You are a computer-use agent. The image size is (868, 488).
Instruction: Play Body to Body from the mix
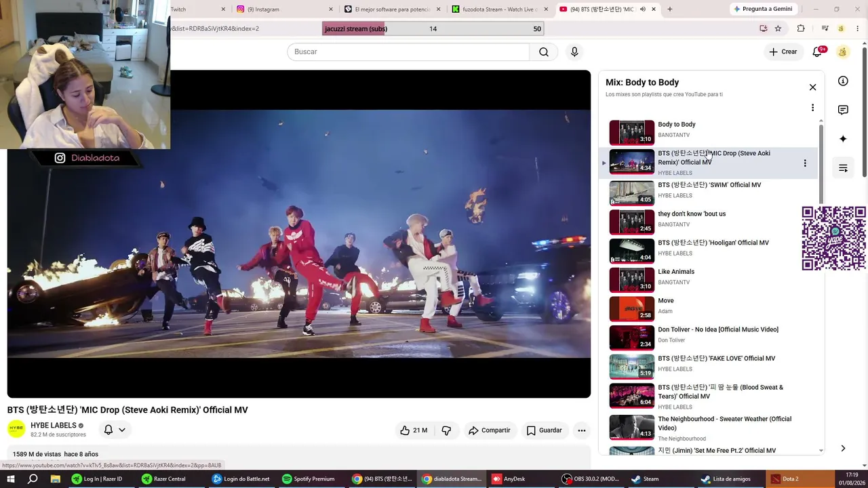(x=707, y=133)
